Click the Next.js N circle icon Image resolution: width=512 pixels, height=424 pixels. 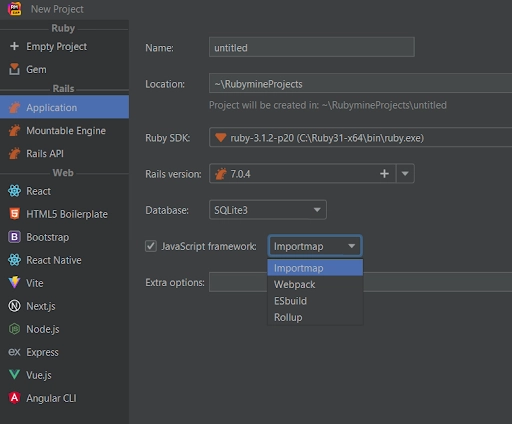point(14,306)
